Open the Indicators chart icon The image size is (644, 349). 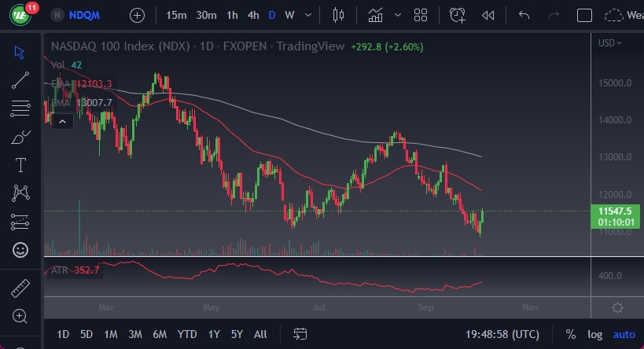(x=375, y=16)
